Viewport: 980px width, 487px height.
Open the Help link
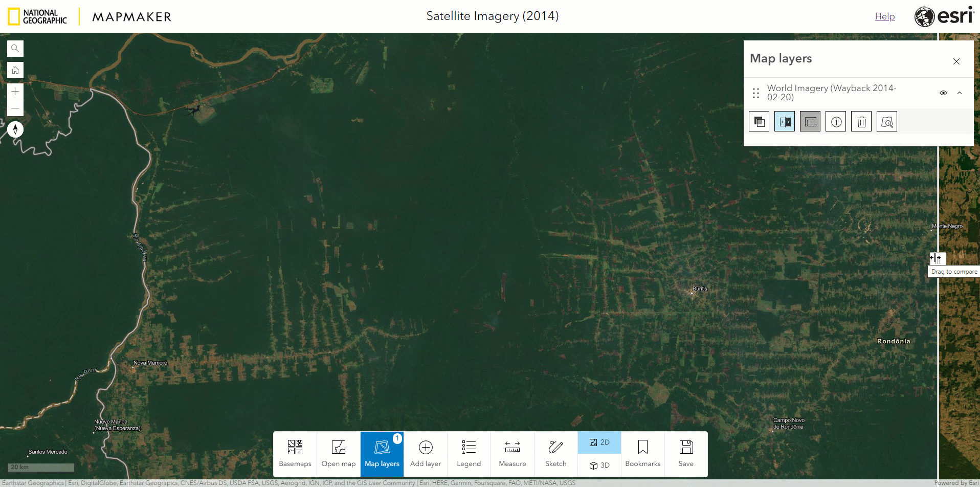pyautogui.click(x=885, y=16)
